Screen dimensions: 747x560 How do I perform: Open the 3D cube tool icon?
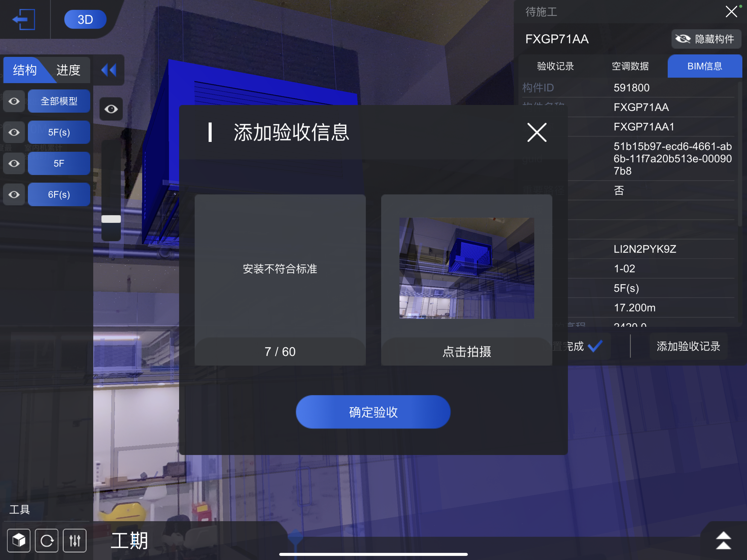[19, 540]
